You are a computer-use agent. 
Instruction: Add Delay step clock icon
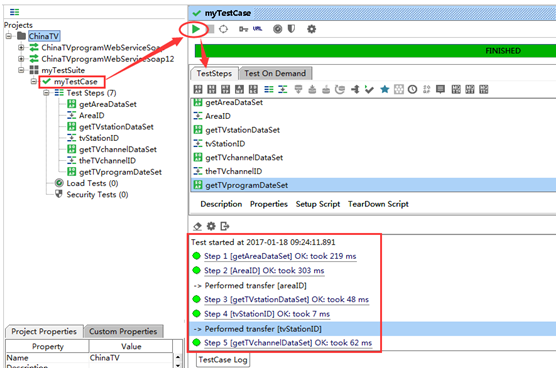[412, 89]
